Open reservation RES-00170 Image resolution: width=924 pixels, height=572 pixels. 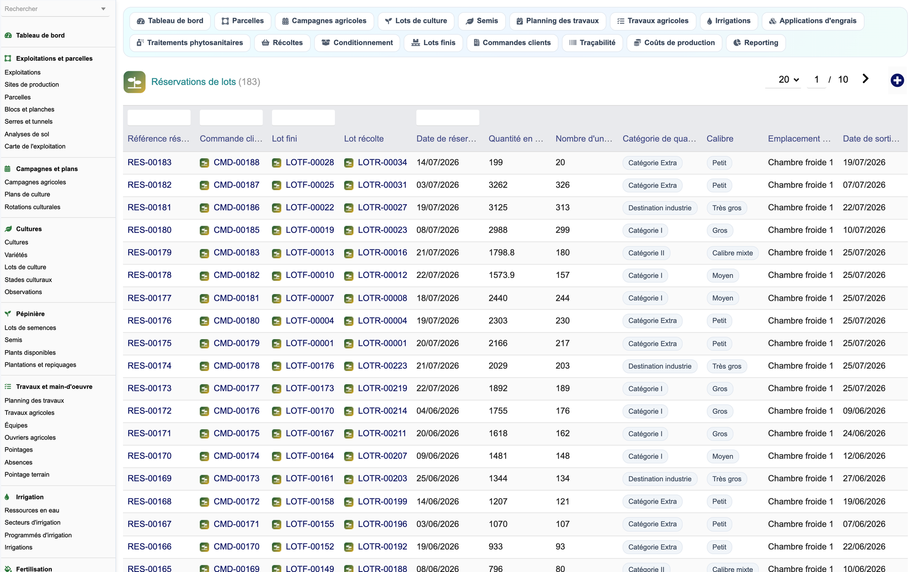click(x=150, y=456)
